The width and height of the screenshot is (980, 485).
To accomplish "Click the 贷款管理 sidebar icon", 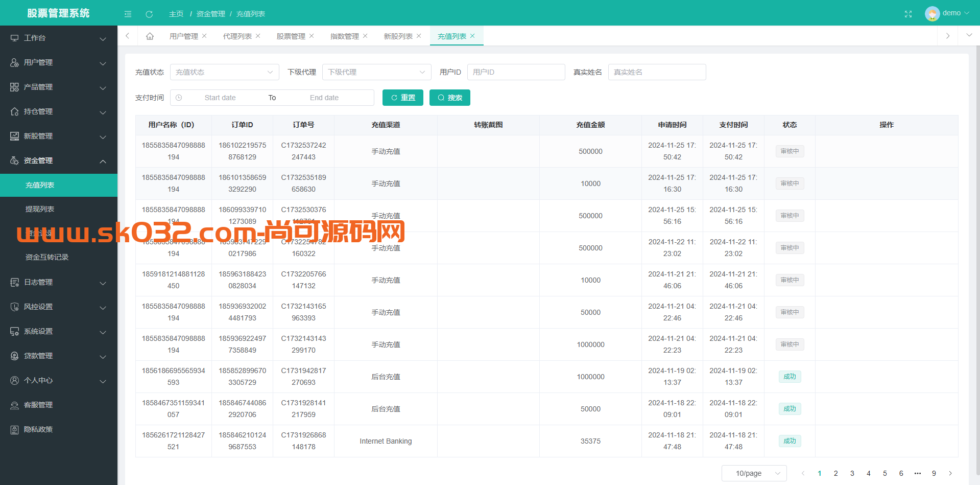I will pyautogui.click(x=14, y=356).
